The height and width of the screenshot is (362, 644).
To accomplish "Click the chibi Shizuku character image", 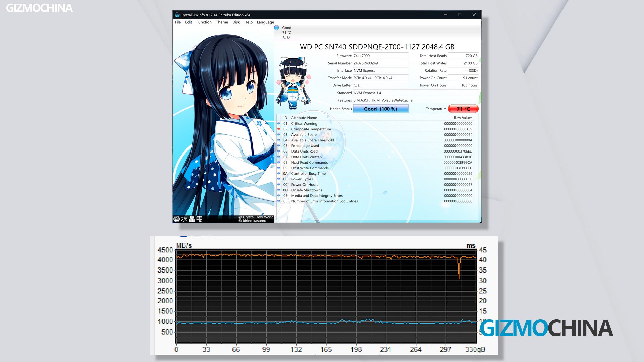I will pyautogui.click(x=294, y=83).
